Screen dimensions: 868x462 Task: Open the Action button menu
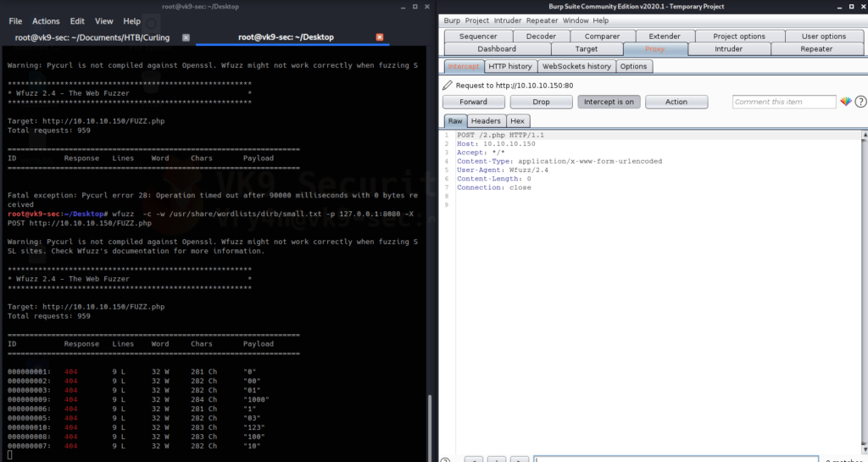click(x=676, y=102)
